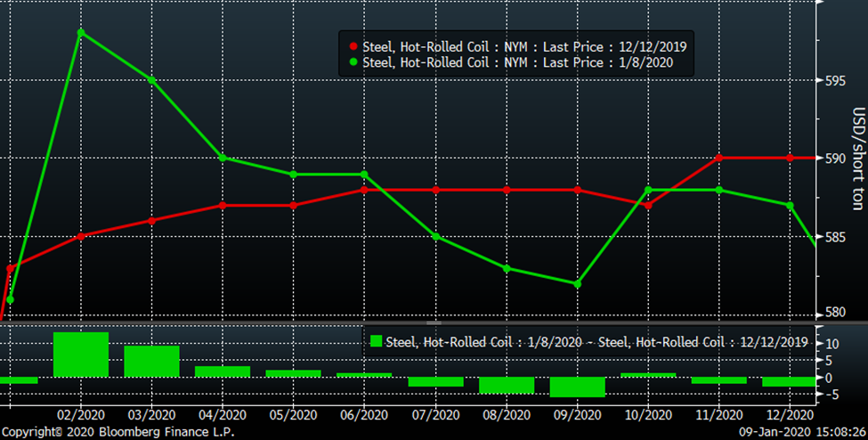Select the green line low point at 09/2020
Image resolution: width=868 pixels, height=440 pixels.
(577, 284)
